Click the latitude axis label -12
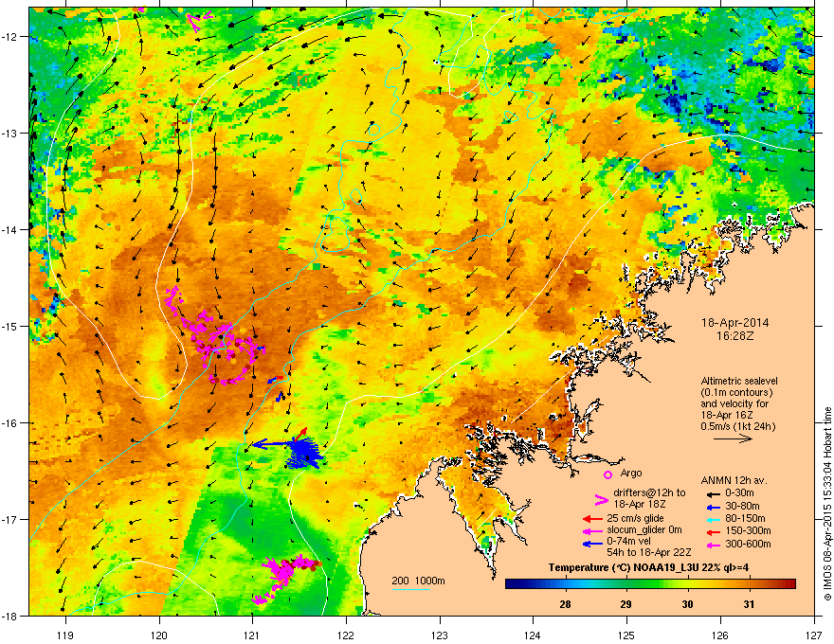This screenshot has width=834, height=644. point(10,37)
